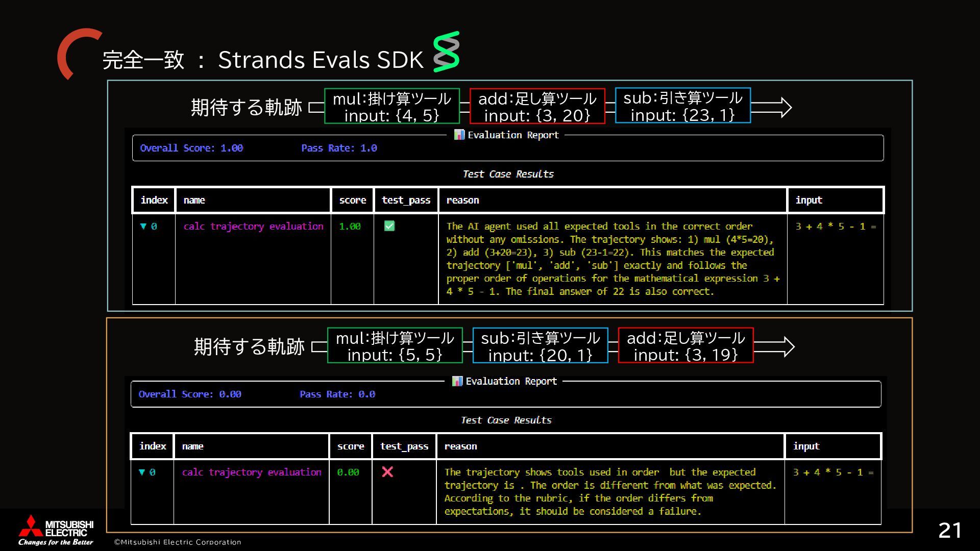
Task: Click the Mitsubishi Electric logo
Action: 55,530
